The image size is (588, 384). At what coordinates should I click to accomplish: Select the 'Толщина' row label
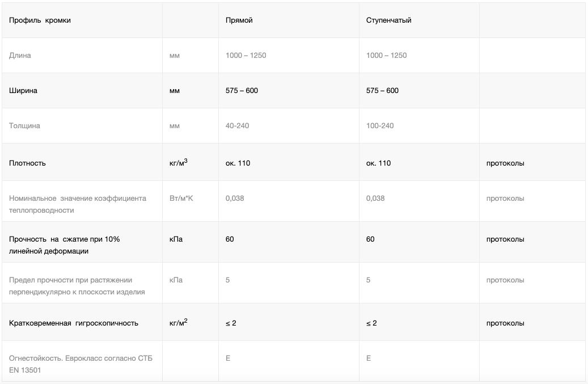click(24, 125)
